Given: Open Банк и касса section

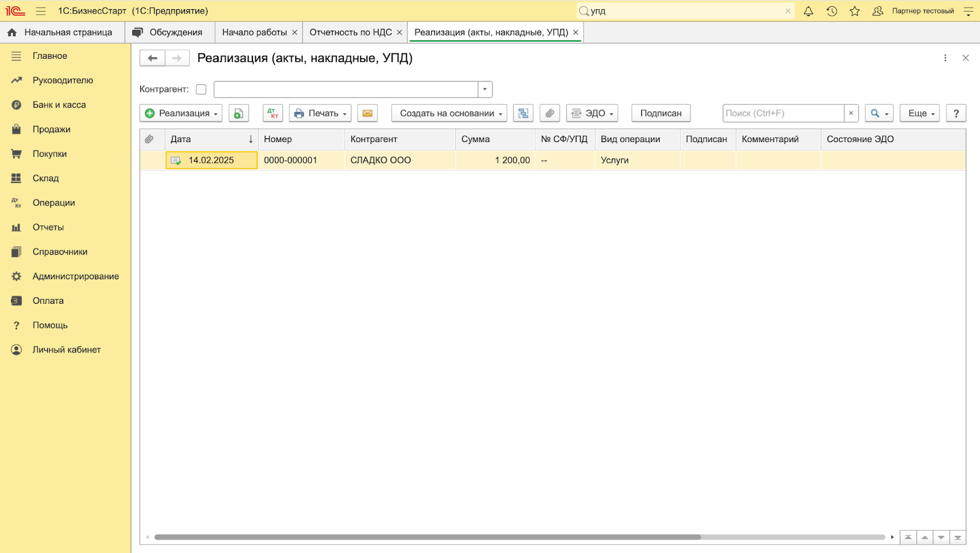Looking at the screenshot, I should click(59, 105).
